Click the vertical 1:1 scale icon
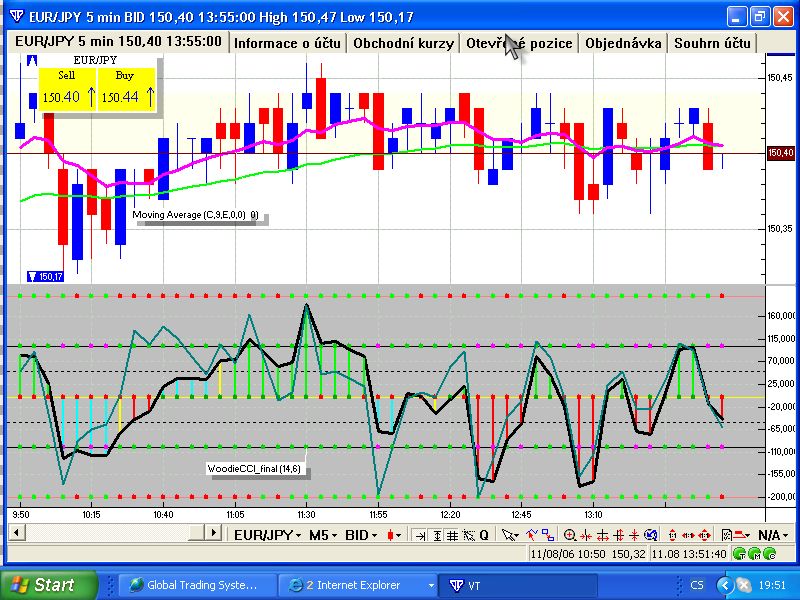This screenshot has height=600, width=800. pyautogui.click(x=672, y=536)
